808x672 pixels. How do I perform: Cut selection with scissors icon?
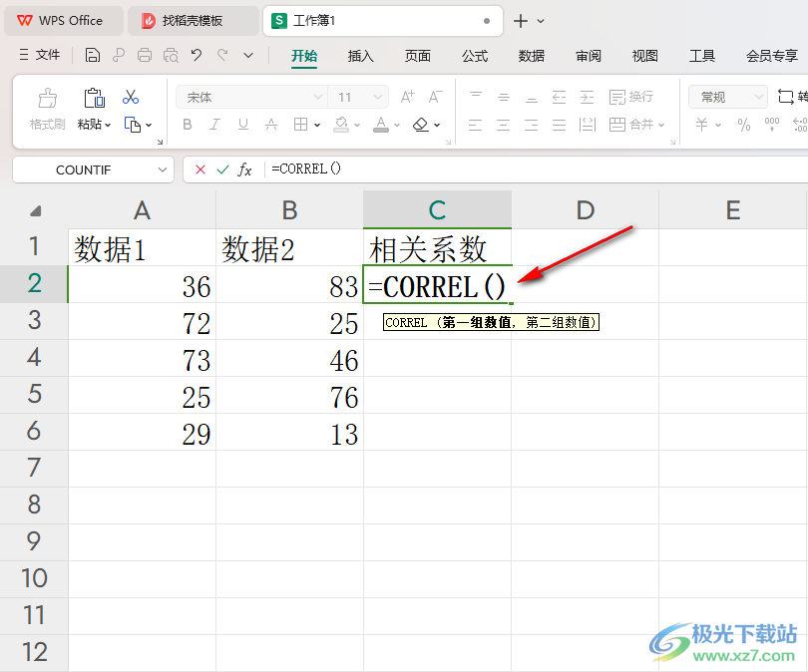coord(131,97)
